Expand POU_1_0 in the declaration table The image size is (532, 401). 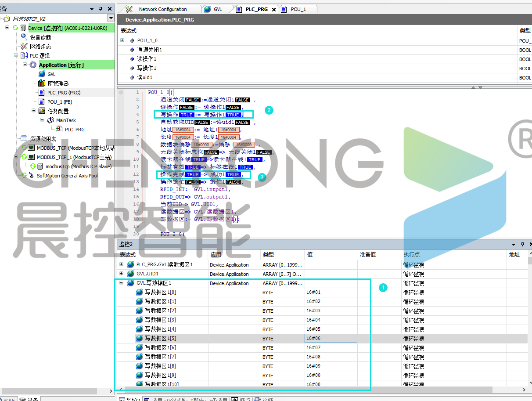(122, 40)
